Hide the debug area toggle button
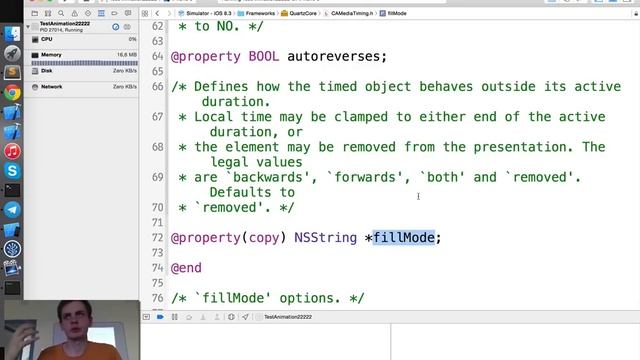The image size is (640, 360). (x=146, y=317)
